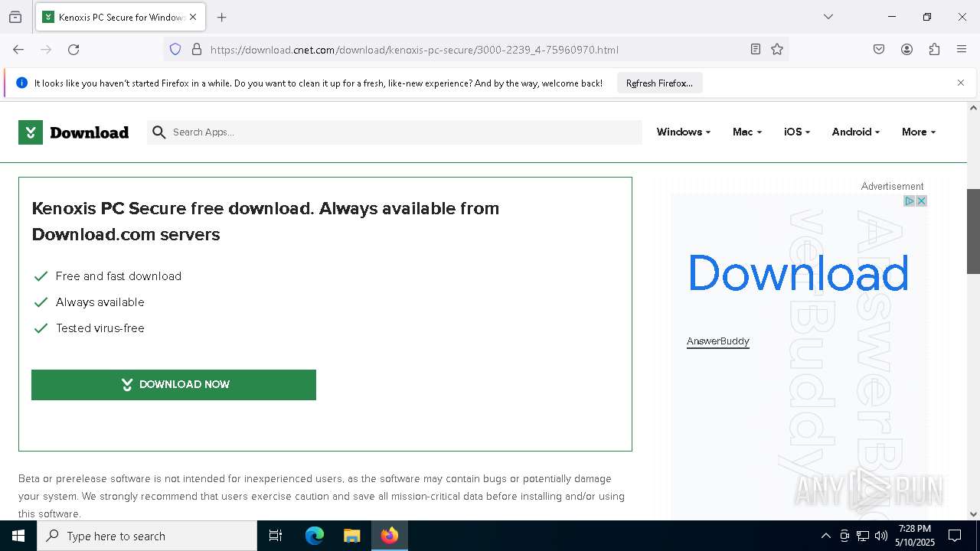Click the 'Tested virus-free' text
980x551 pixels.
pyautogui.click(x=100, y=328)
